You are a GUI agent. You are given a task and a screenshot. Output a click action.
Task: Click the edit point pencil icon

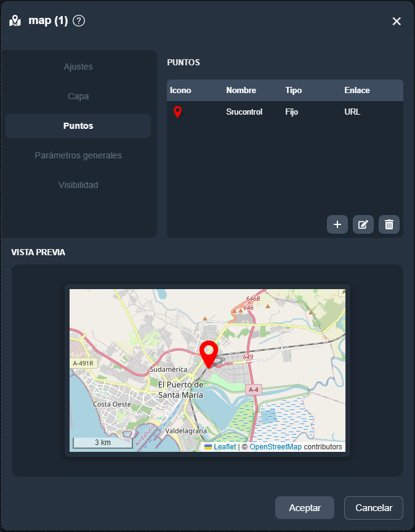point(363,224)
